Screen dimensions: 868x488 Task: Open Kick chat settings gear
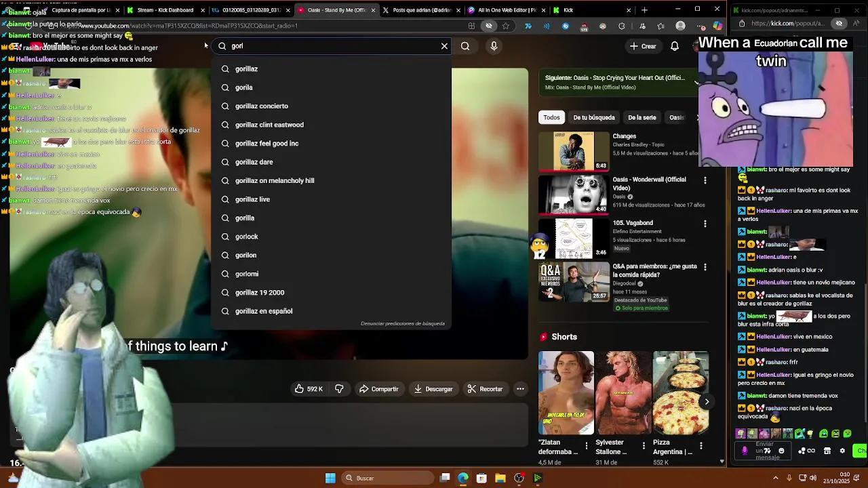point(842,451)
